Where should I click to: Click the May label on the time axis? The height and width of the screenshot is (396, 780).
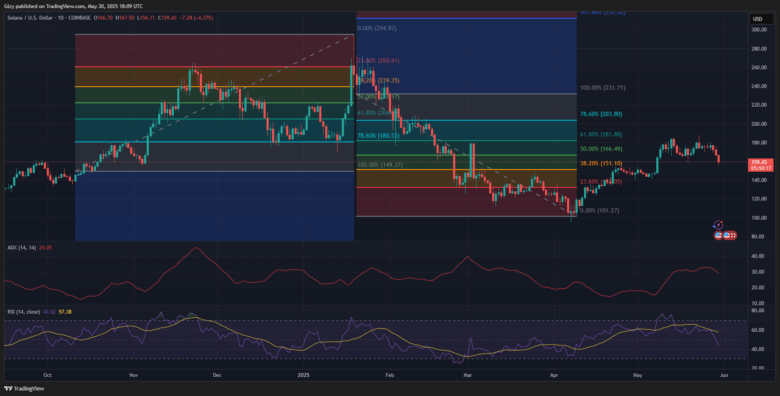(637, 377)
